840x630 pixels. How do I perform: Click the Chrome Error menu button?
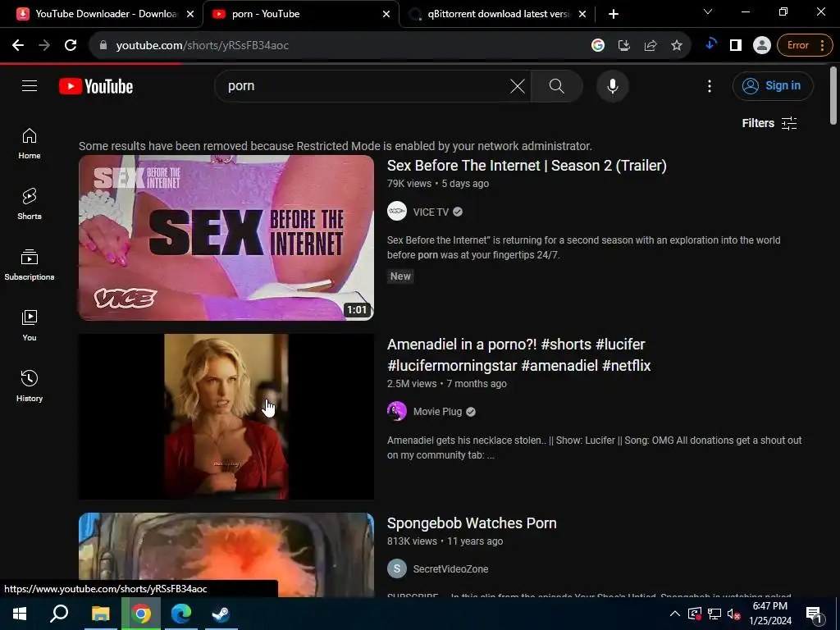point(805,46)
